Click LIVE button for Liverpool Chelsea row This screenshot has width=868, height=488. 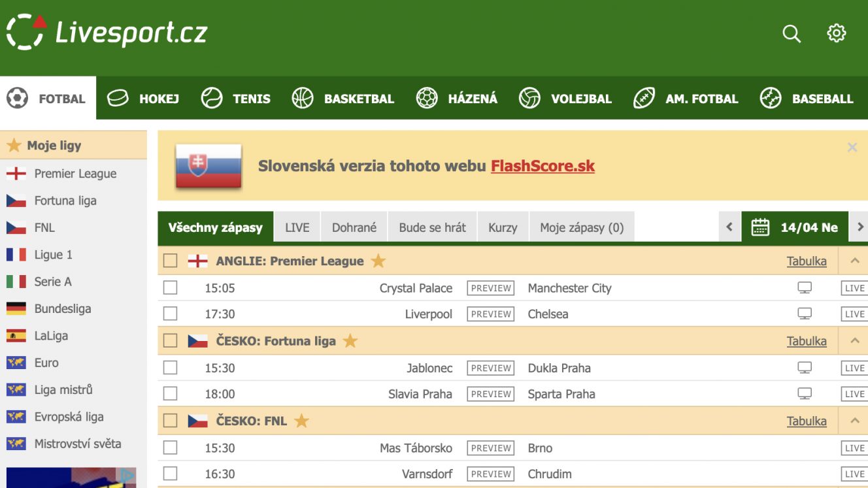coord(854,314)
